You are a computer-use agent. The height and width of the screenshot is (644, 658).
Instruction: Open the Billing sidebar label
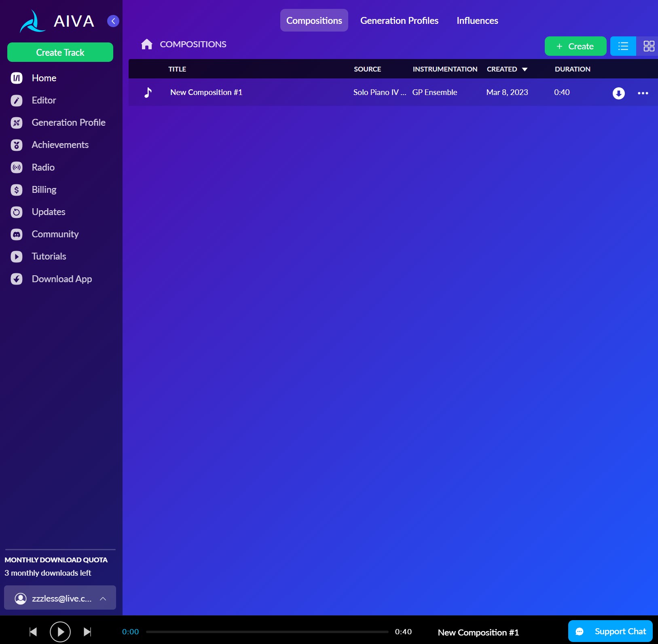coord(44,190)
